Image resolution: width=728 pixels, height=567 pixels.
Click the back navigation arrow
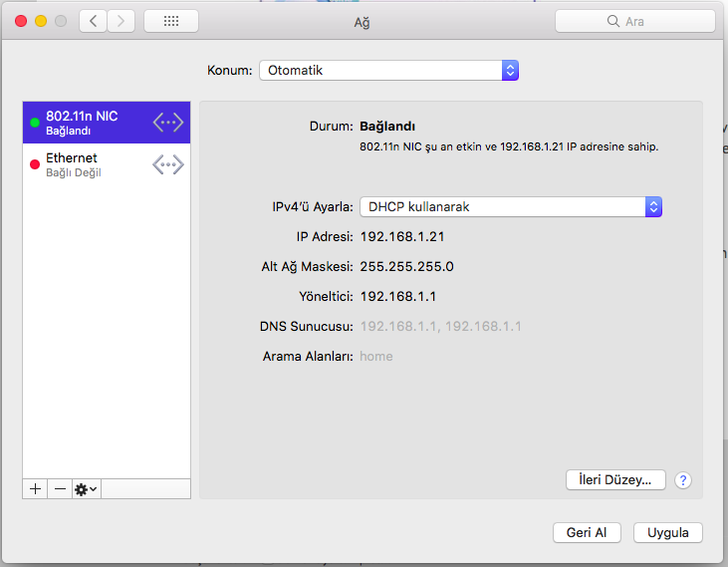[x=93, y=21]
